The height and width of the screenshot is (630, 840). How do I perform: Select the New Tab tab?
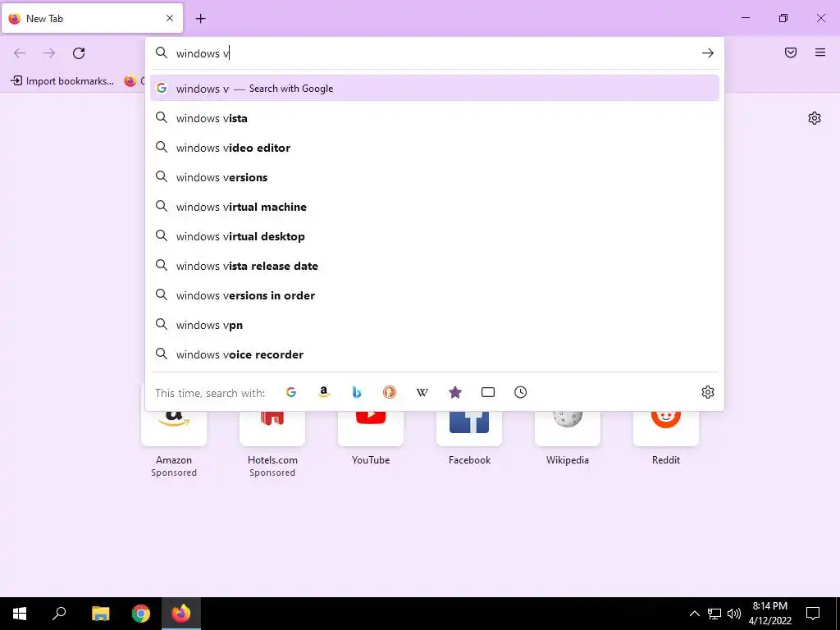click(x=92, y=18)
